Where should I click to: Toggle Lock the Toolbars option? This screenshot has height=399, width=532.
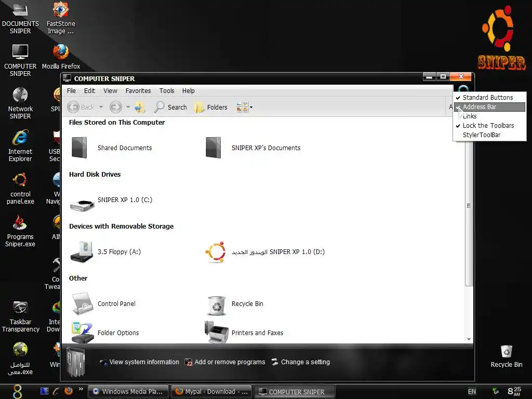(489, 126)
